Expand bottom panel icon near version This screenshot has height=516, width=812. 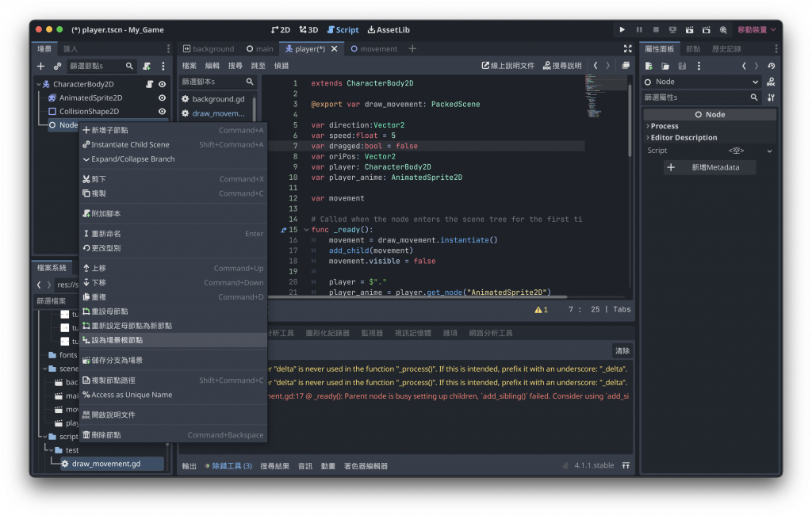tap(626, 466)
